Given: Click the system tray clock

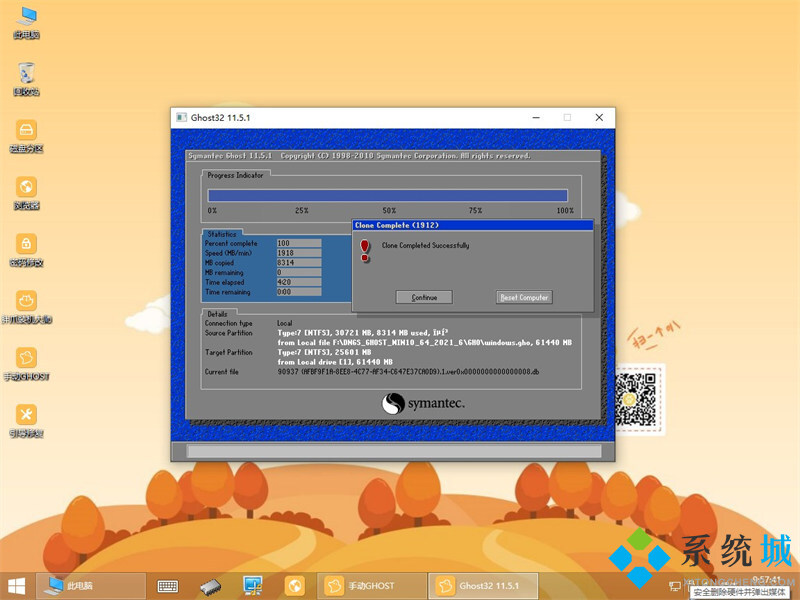Looking at the screenshot, I should pos(766,580).
